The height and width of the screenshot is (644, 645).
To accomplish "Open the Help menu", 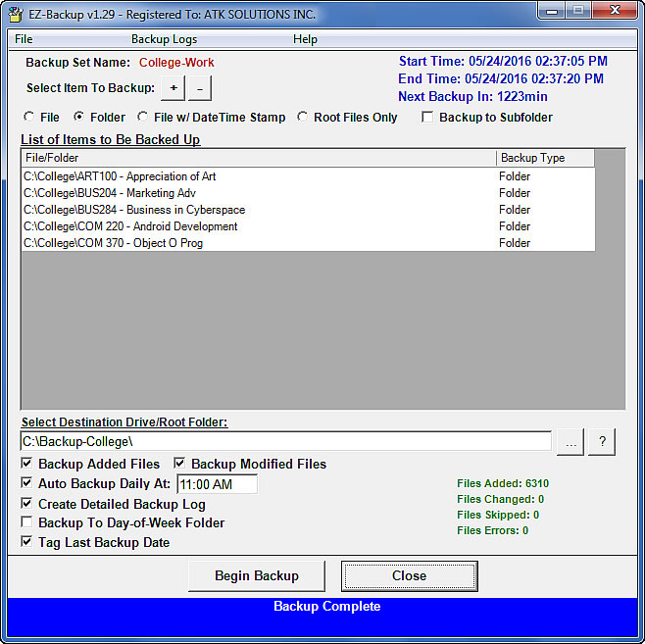I will [305, 39].
